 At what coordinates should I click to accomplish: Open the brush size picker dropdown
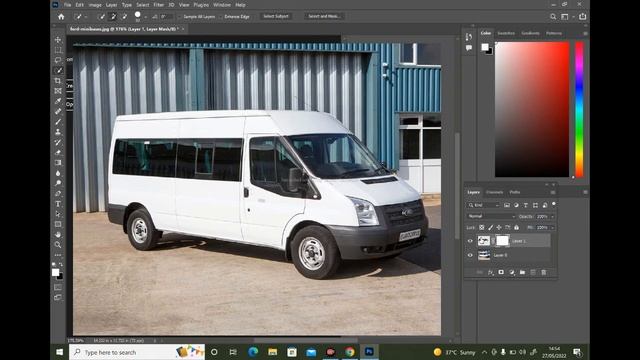(x=145, y=17)
